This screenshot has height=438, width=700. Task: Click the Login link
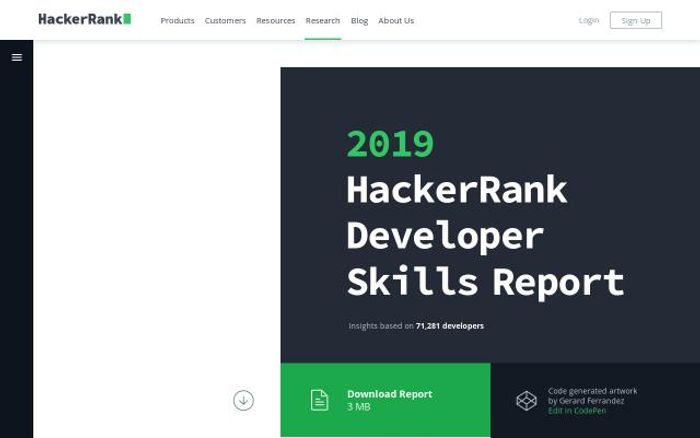tap(588, 21)
